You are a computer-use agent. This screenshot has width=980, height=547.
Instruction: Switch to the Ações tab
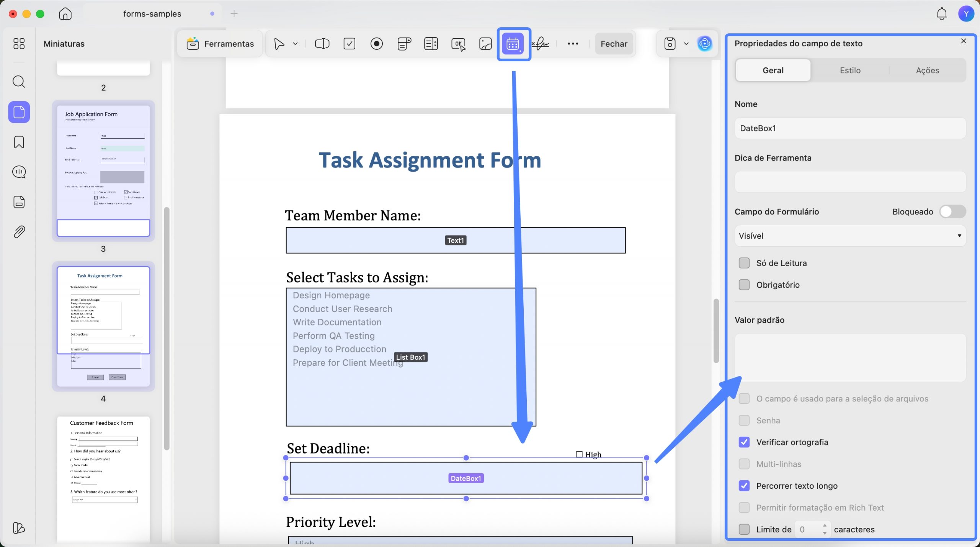pos(927,70)
